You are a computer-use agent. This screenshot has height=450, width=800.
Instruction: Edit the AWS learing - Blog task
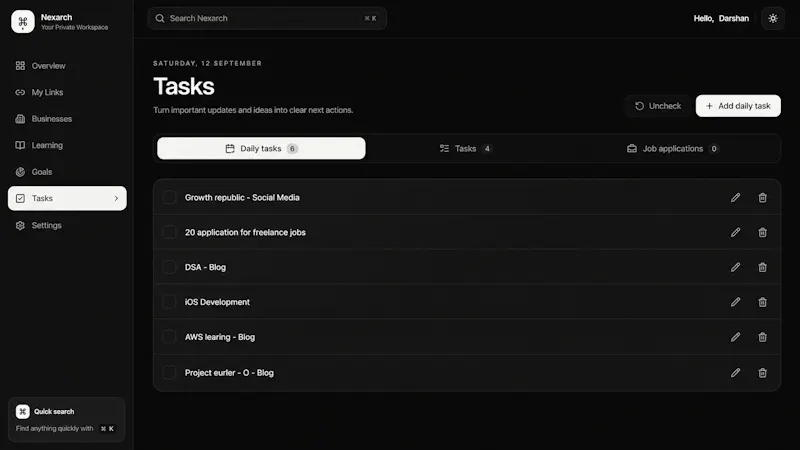[x=735, y=337]
